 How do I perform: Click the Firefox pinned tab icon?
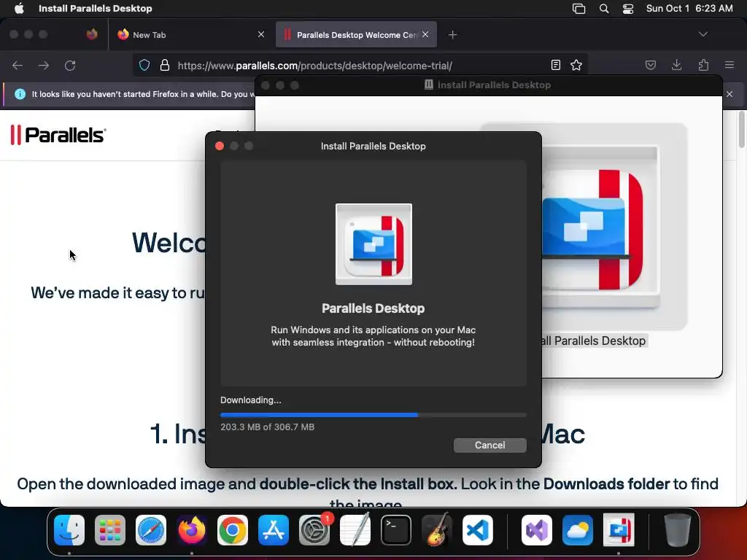(92, 34)
